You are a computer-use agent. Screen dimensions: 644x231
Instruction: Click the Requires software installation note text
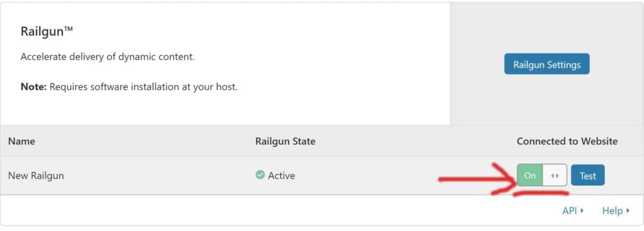143,87
